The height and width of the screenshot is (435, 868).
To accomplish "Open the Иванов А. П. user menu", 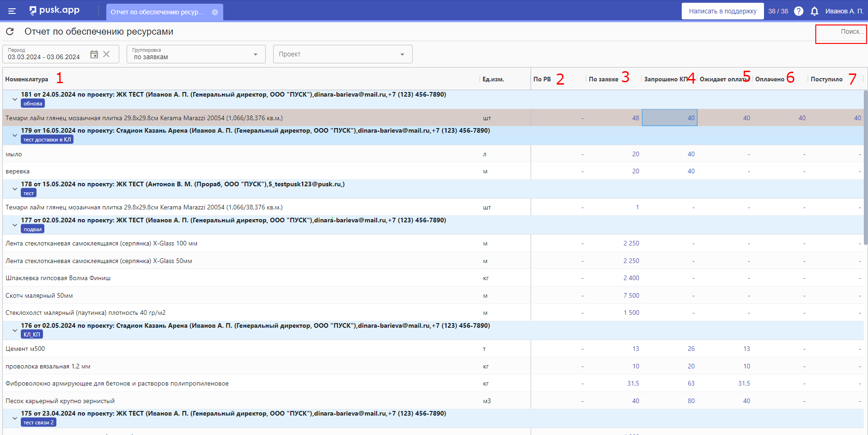I will point(844,11).
